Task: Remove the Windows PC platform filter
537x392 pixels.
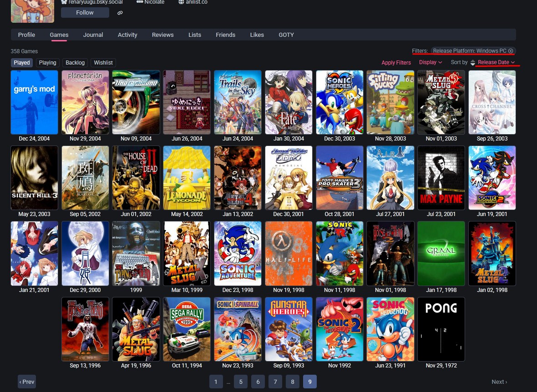Action: click(511, 50)
